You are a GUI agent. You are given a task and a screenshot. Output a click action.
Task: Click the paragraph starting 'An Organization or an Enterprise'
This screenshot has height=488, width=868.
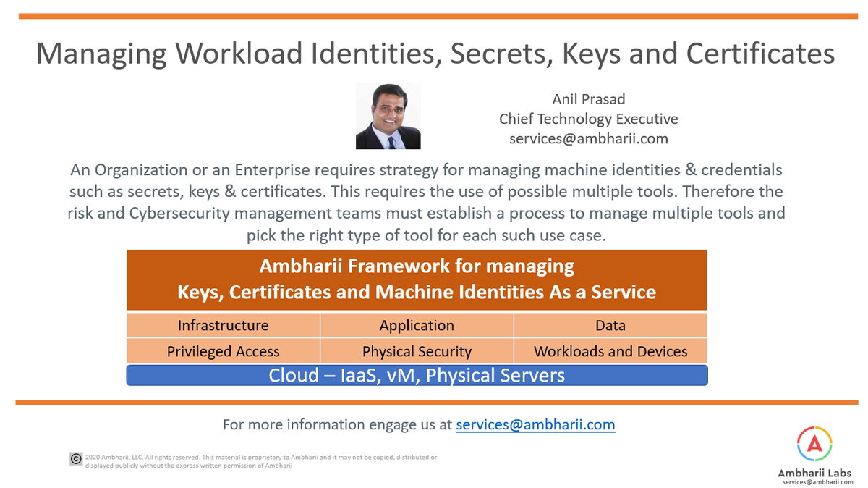[427, 202]
